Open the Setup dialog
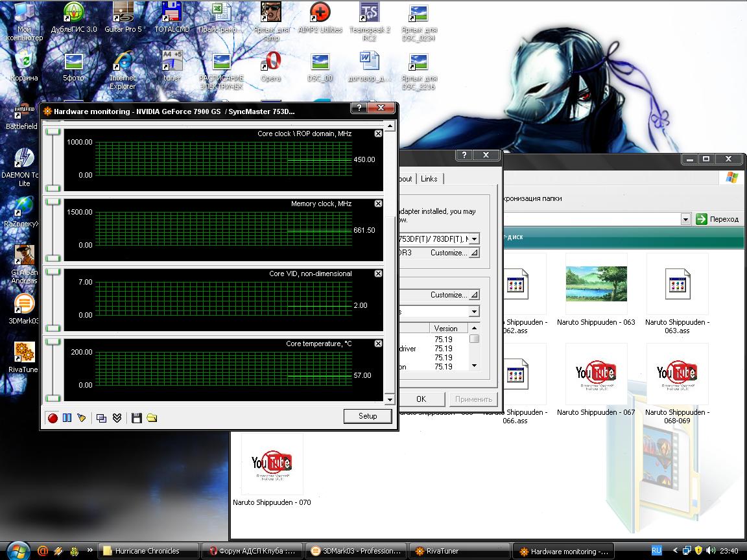747x560 pixels. (x=367, y=416)
